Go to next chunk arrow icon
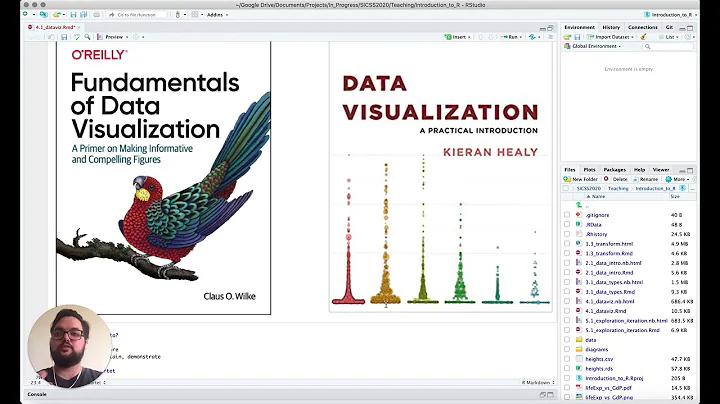 [491, 37]
